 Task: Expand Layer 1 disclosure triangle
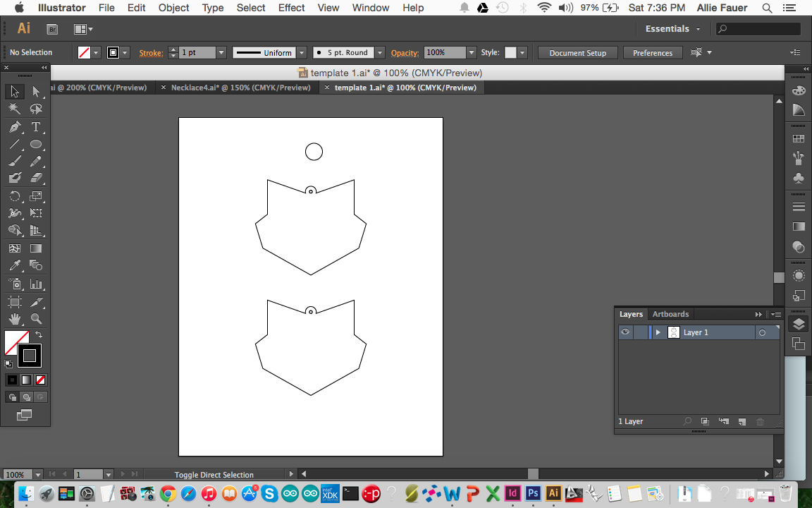pyautogui.click(x=657, y=332)
